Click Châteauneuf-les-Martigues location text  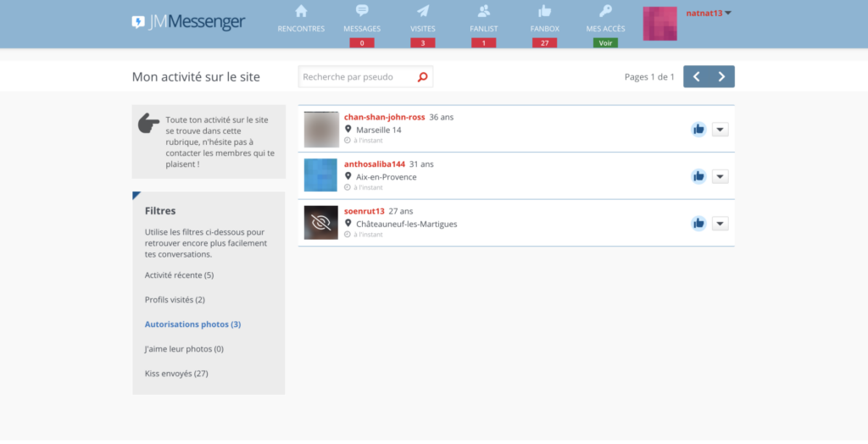(x=407, y=225)
